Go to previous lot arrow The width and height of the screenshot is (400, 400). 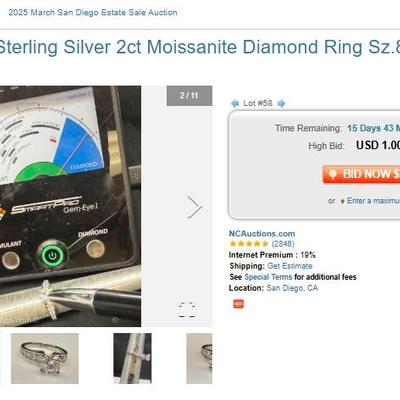[x=235, y=103]
